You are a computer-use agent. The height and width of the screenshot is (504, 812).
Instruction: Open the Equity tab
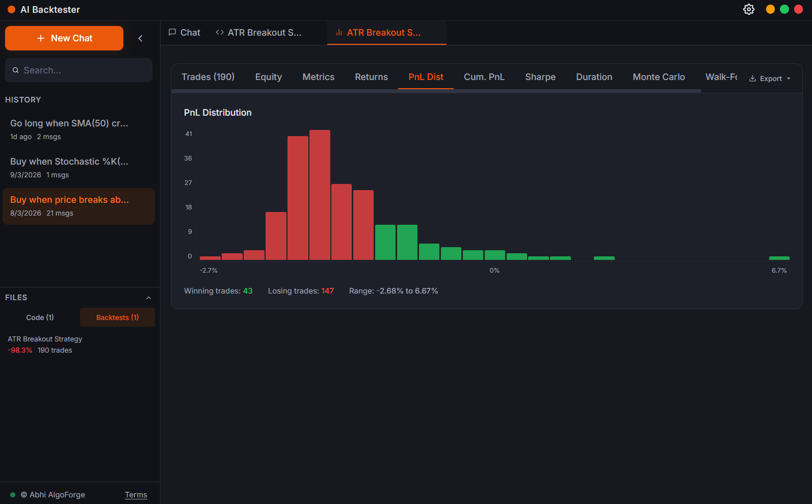[x=268, y=77]
